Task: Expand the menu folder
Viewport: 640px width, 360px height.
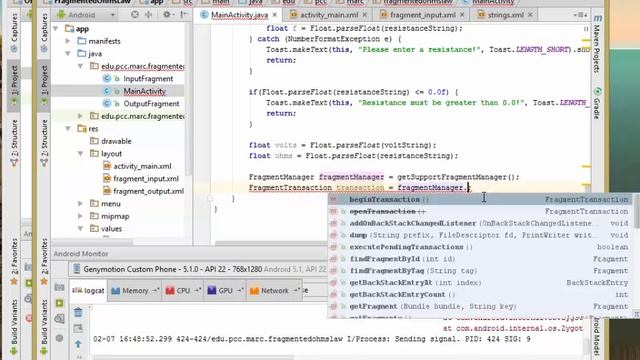Action: point(81,203)
